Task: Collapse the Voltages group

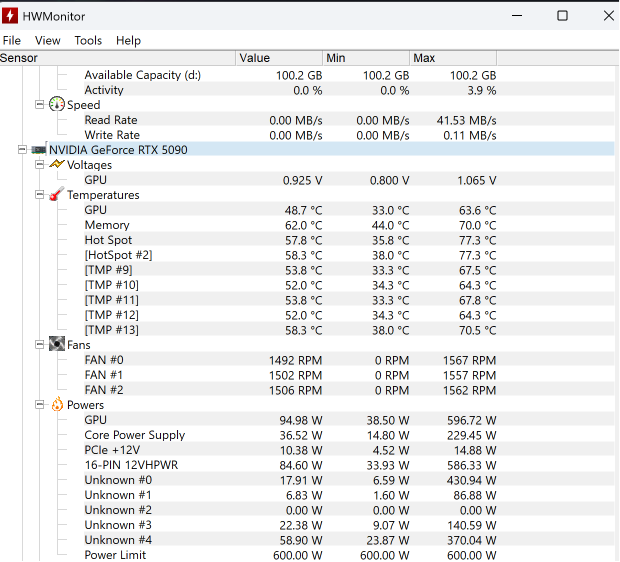Action: [40, 165]
